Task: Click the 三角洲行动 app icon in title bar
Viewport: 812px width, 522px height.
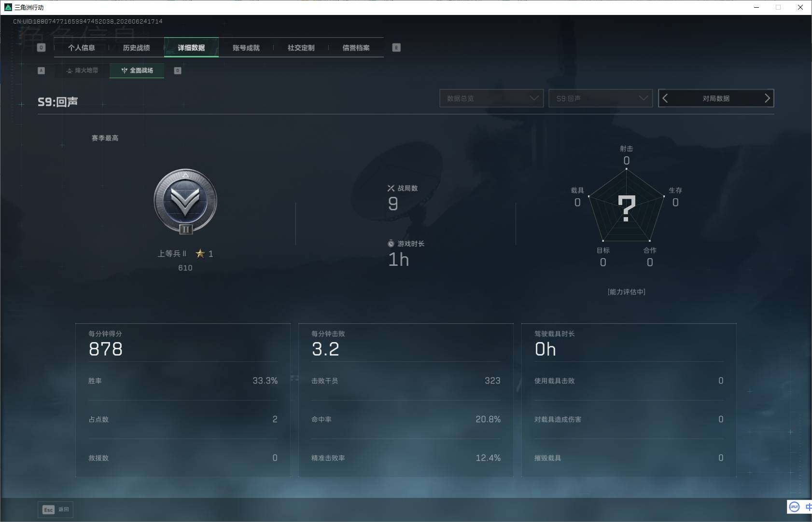Action: (8, 7)
